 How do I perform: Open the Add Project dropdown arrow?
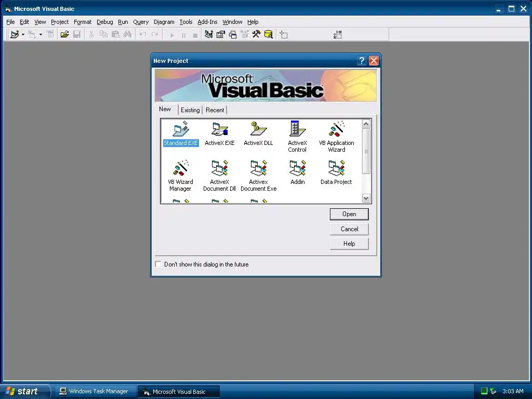pos(23,34)
